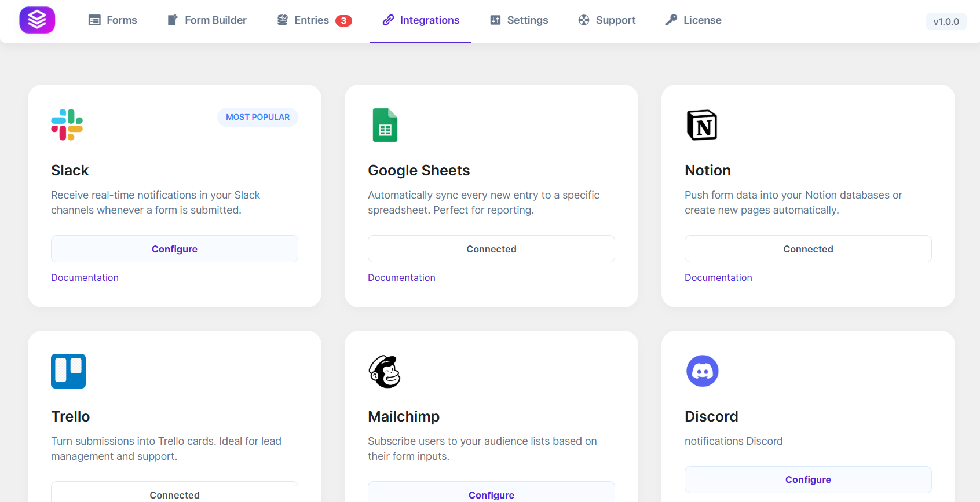Click the Slack description about real-time notifications
Image resolution: width=980 pixels, height=502 pixels.
155,203
